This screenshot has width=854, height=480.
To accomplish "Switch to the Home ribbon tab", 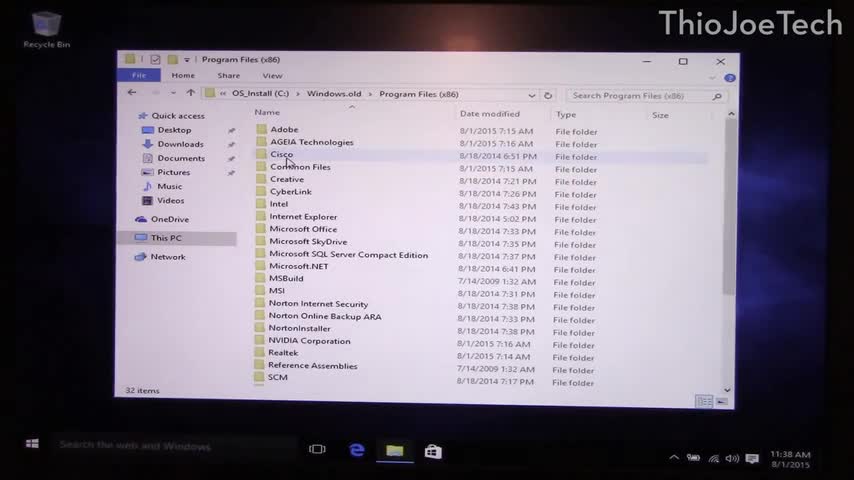I will pos(183,75).
